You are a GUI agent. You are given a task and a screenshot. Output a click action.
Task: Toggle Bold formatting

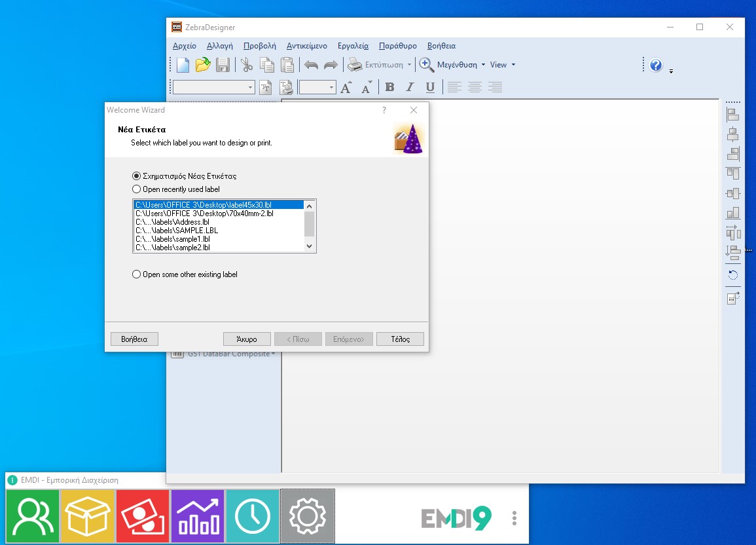tap(389, 87)
